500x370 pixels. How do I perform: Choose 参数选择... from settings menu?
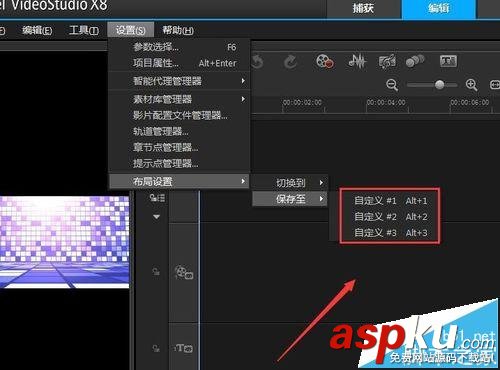(x=179, y=47)
